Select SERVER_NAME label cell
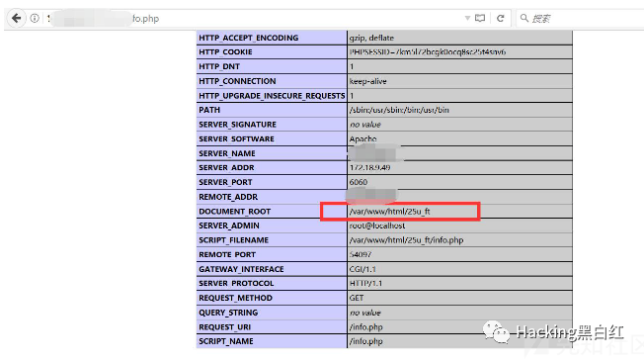Image resolution: width=644 pixels, height=362 pixels. click(x=272, y=153)
